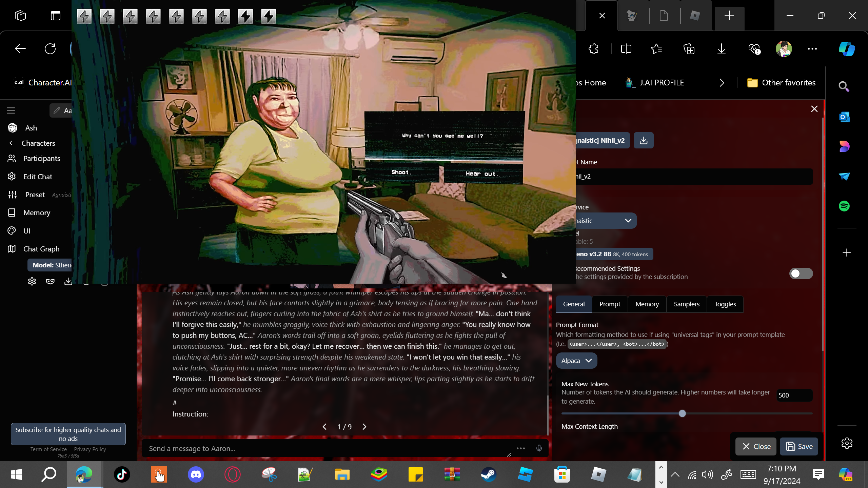Open browser extensions puzzle icon

pos(594,49)
